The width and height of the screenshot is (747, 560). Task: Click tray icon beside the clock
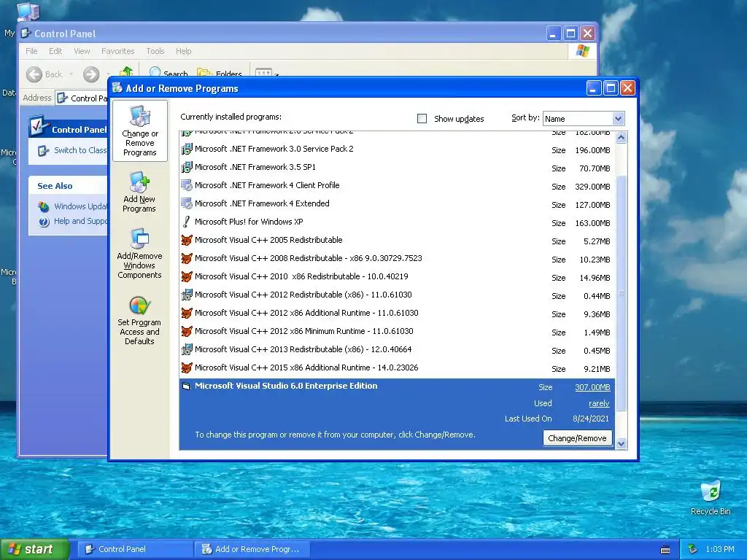pos(693,550)
